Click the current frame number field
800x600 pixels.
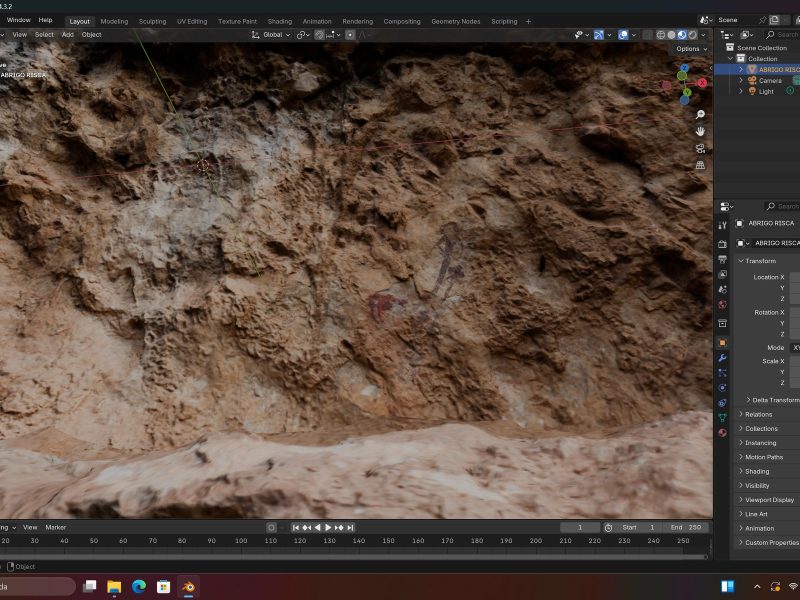click(580, 528)
